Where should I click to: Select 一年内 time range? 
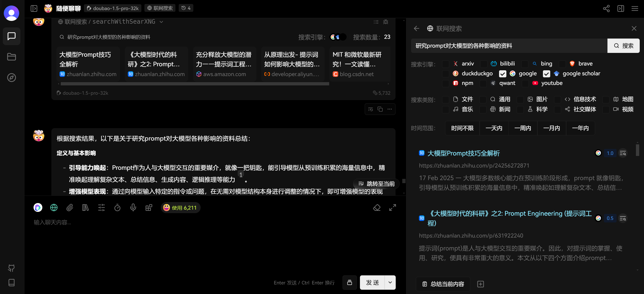tap(580, 128)
